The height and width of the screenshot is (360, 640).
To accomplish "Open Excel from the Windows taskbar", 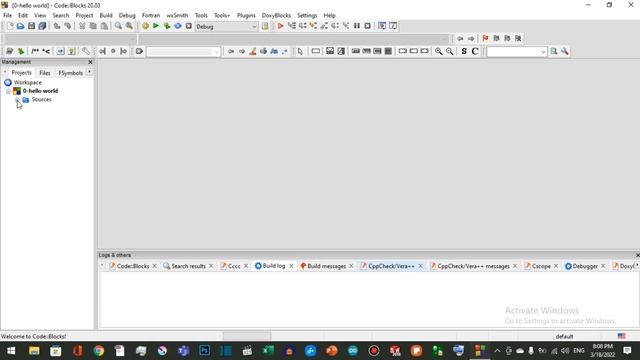I will (268, 351).
